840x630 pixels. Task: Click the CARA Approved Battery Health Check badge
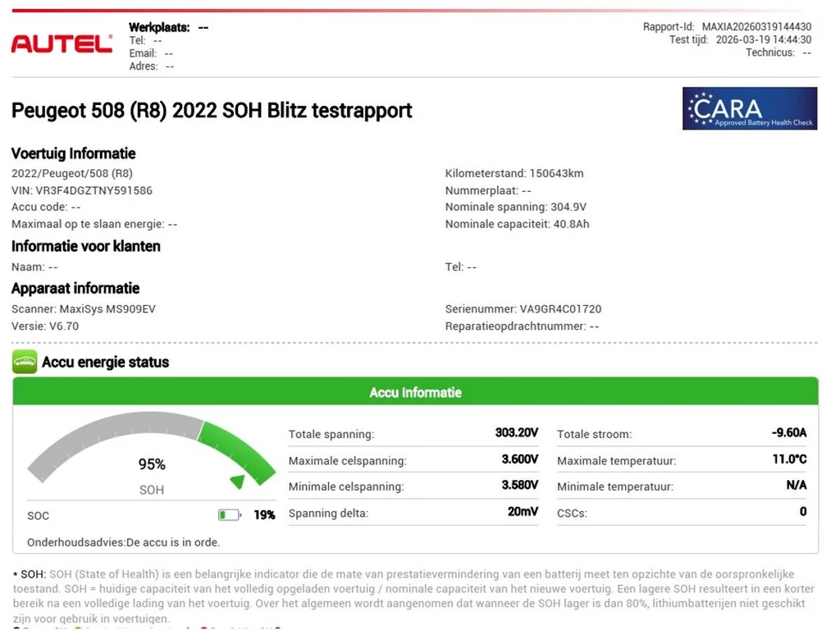coord(749,108)
